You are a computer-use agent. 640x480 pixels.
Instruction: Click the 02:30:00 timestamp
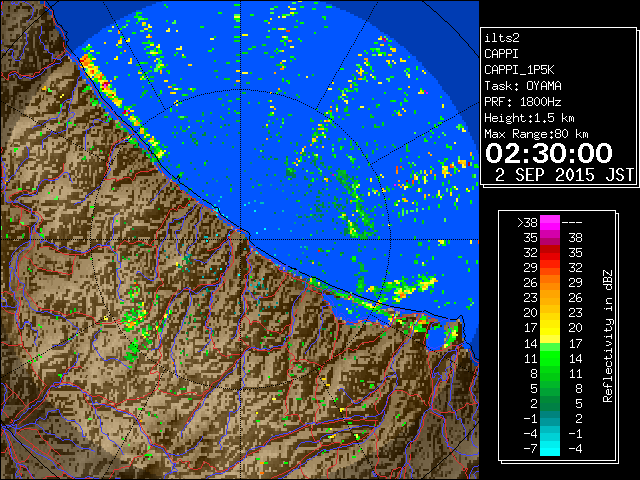tap(549, 153)
